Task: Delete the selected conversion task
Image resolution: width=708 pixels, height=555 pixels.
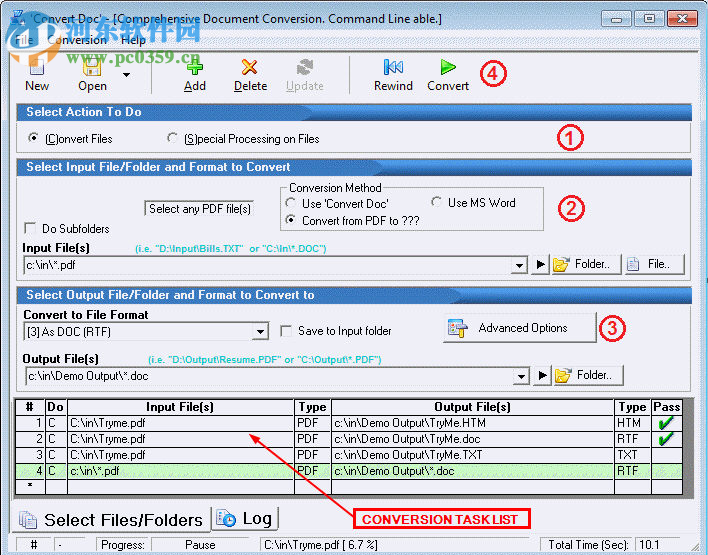Action: 250,75
